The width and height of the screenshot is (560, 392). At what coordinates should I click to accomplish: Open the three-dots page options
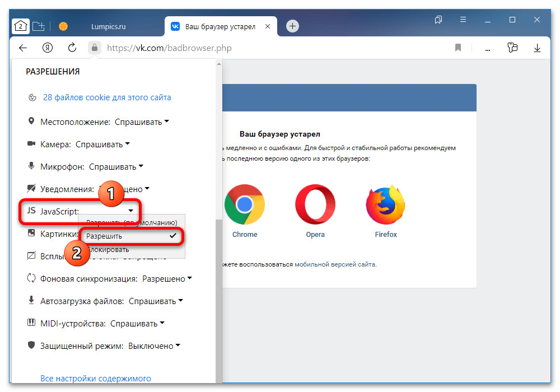point(488,50)
